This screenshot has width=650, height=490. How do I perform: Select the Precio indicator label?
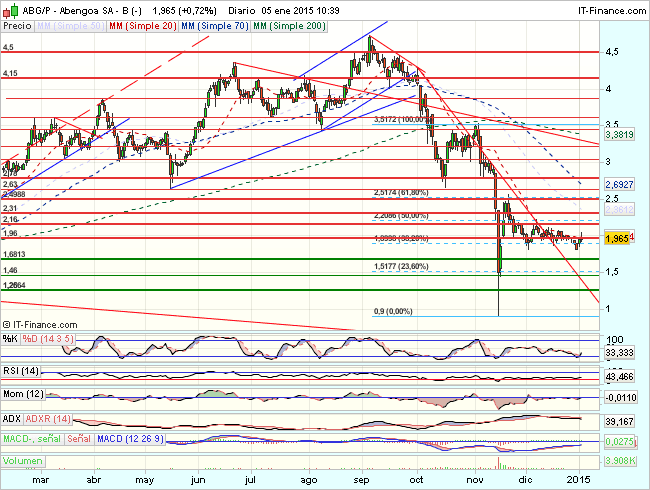pos(17,26)
